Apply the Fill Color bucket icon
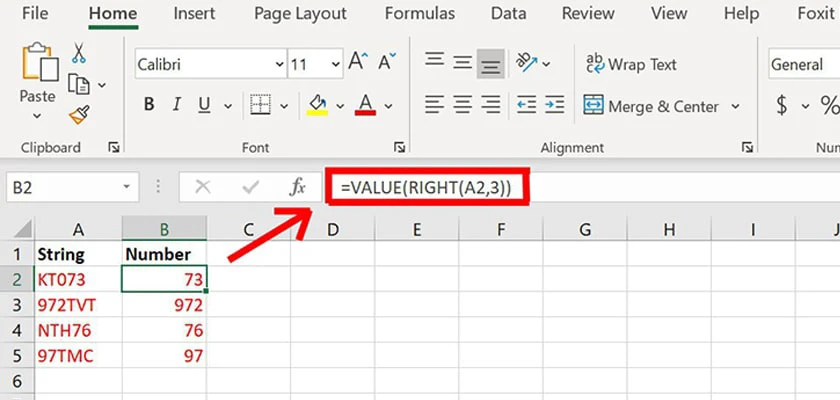Image resolution: width=840 pixels, height=400 pixels. pyautogui.click(x=317, y=105)
